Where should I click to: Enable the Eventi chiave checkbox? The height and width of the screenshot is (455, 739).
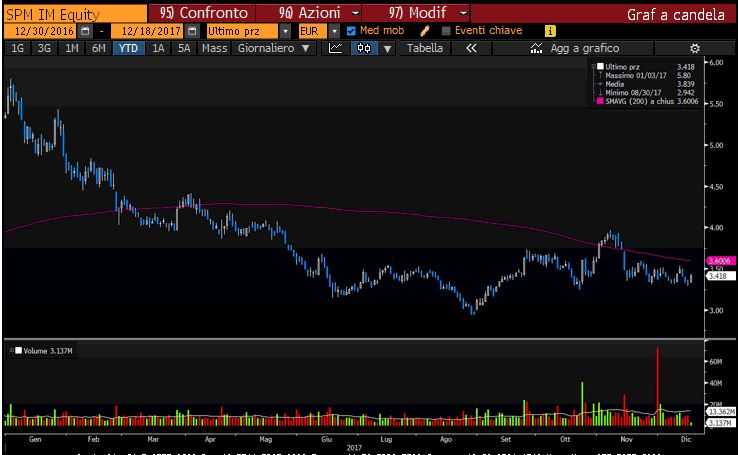(446, 31)
